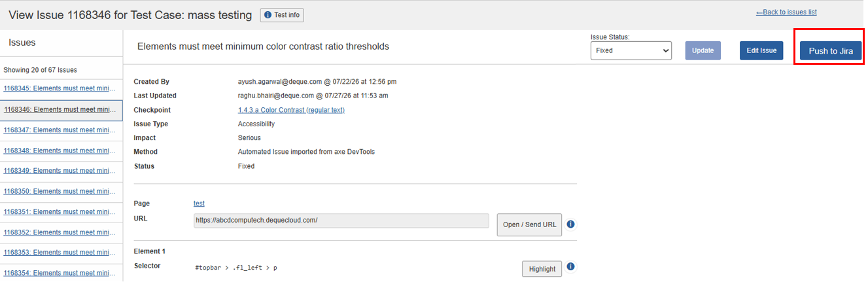
Task: Select issue 1168354 in the Issues list
Action: [60, 273]
